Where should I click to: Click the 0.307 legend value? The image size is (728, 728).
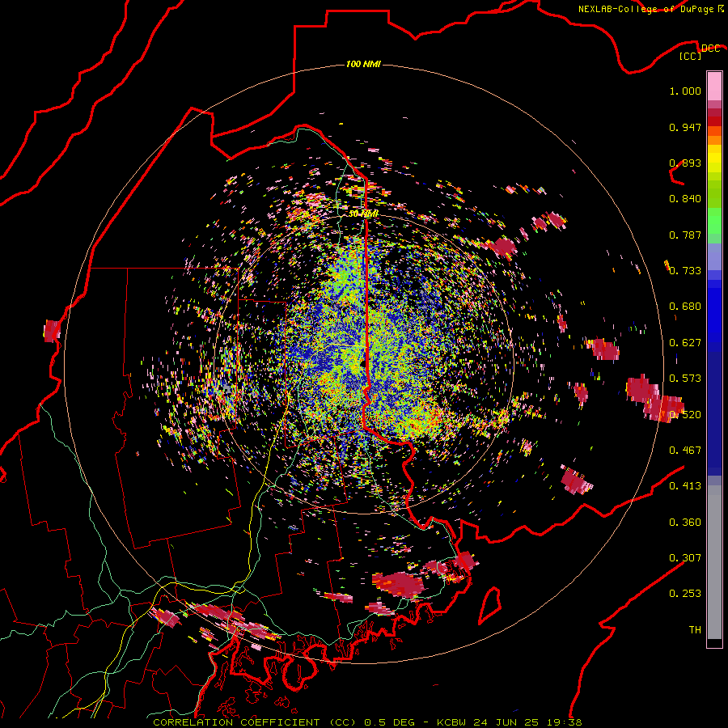pyautogui.click(x=685, y=557)
